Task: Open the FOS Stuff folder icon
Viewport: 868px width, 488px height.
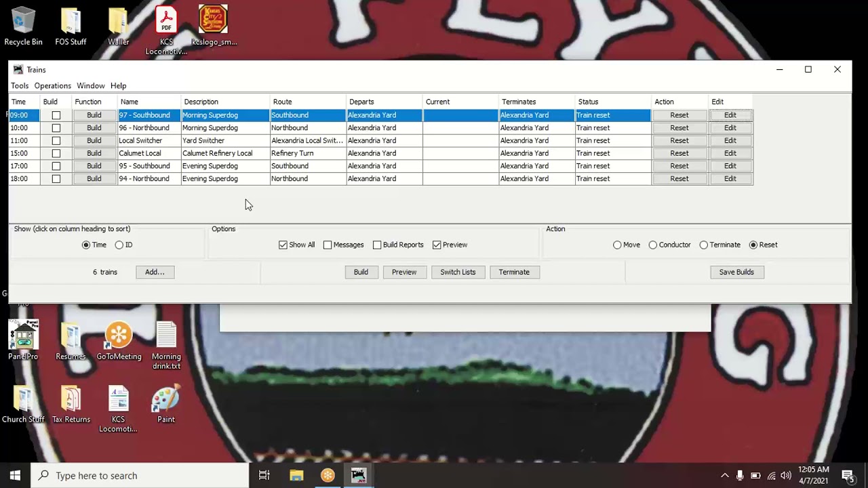Action: pos(71,27)
